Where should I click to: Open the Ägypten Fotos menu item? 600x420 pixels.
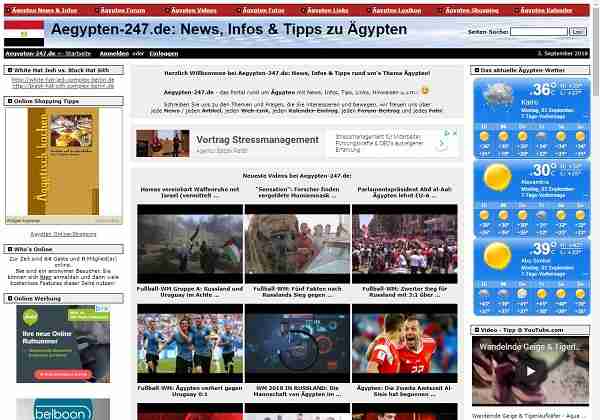tap(264, 10)
